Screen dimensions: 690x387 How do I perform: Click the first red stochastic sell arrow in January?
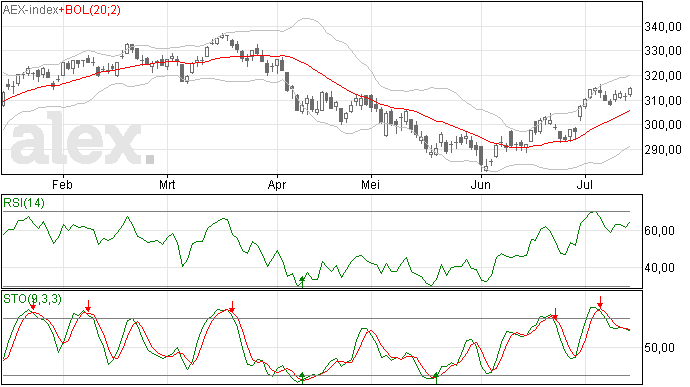click(x=33, y=304)
